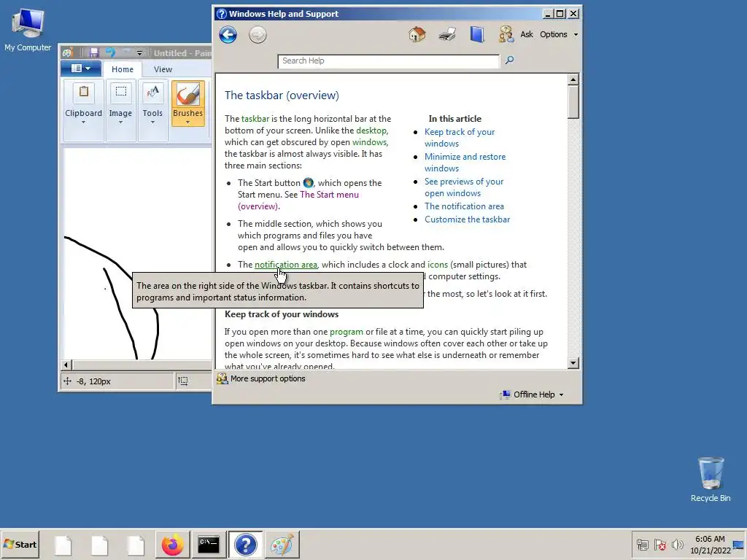Jump to 'Keep track of your windows'
Screen dimensions: 747x560
tap(460, 138)
